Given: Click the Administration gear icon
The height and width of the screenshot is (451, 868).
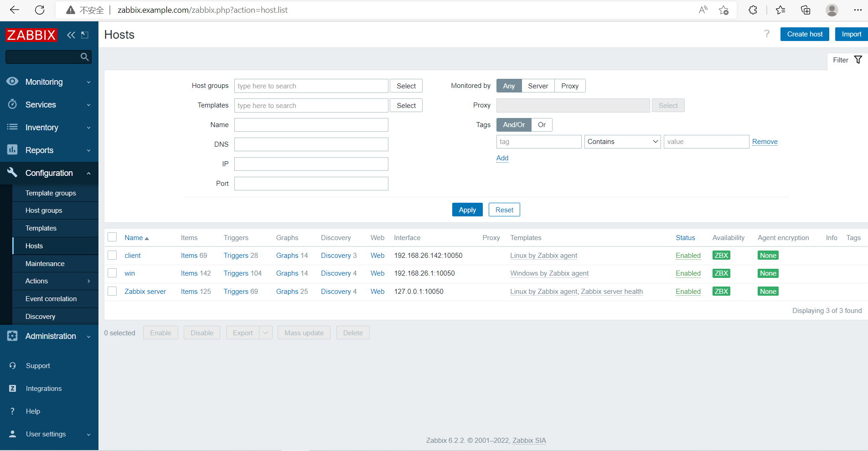Looking at the screenshot, I should (x=12, y=336).
